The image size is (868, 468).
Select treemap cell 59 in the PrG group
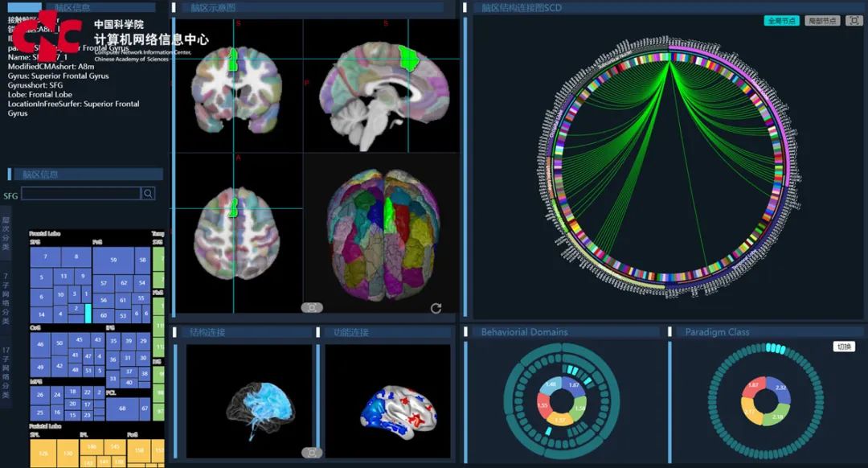[x=113, y=261]
